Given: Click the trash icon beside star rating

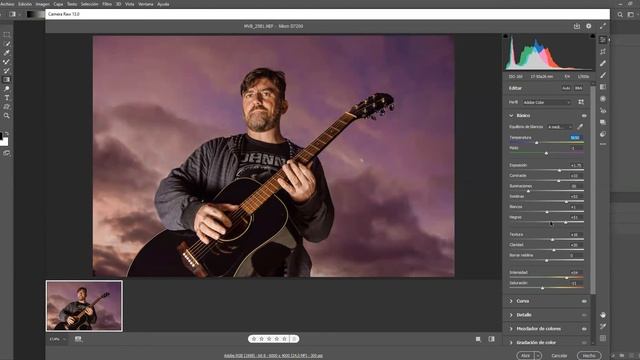Looking at the screenshot, I should point(294,339).
